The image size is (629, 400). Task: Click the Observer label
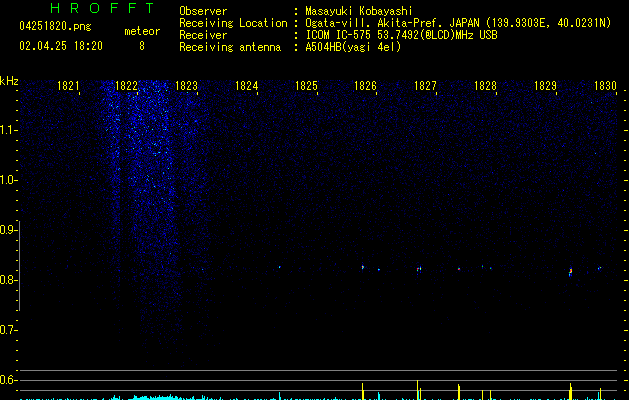[x=203, y=11]
